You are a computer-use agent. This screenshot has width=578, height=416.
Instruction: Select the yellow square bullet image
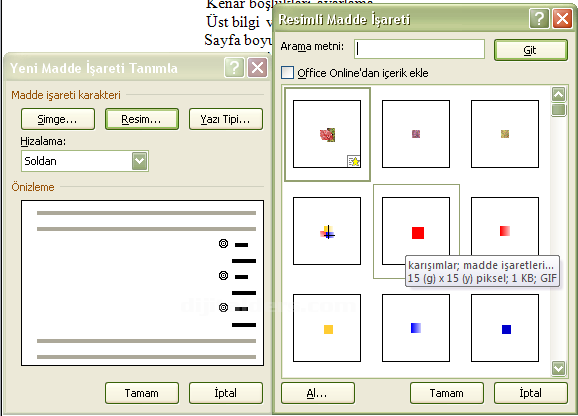(x=327, y=328)
